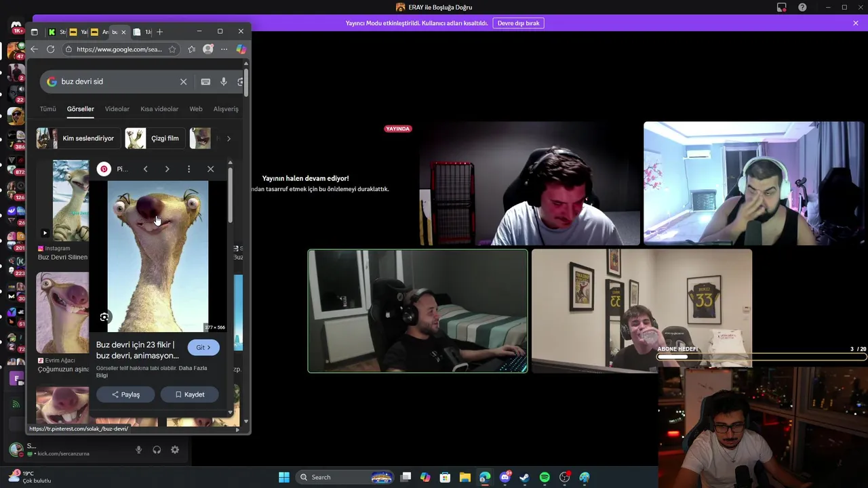Open the large Sid preview image
The width and height of the screenshot is (868, 488).
(158, 256)
